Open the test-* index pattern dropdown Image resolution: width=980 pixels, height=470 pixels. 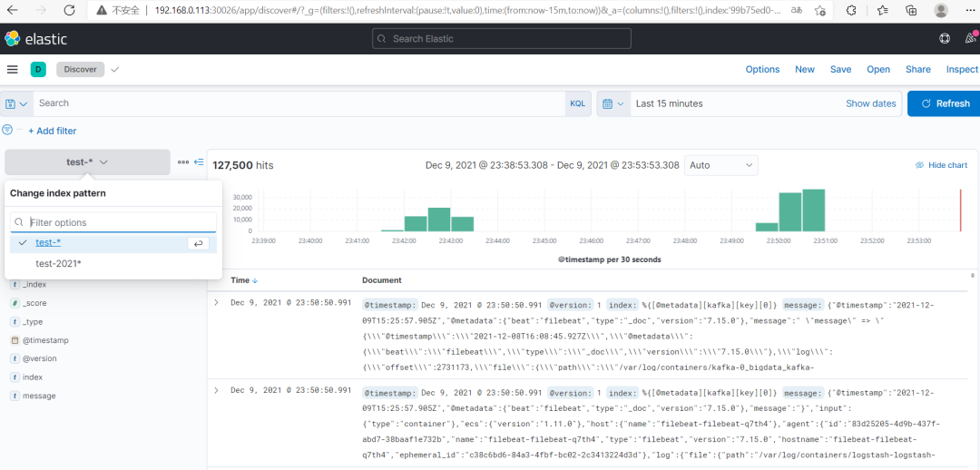pyautogui.click(x=87, y=162)
